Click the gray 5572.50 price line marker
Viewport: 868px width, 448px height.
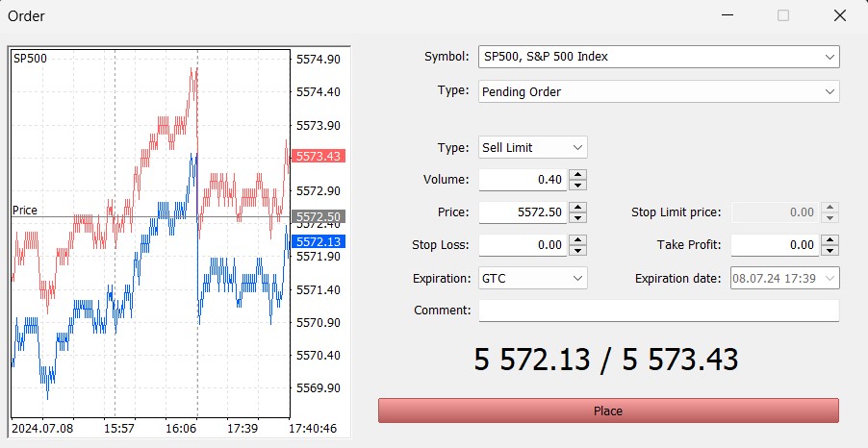click(319, 217)
